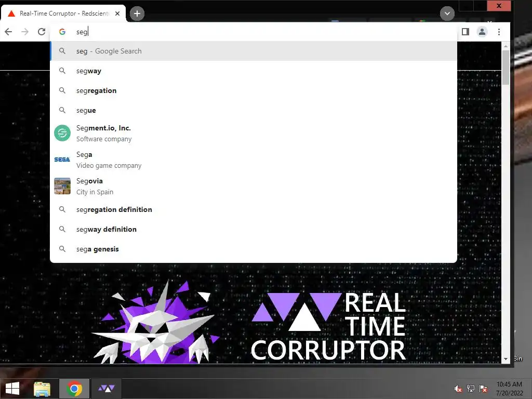Close the Real-Time Corruptor tab
532x399 pixels.
coord(117,14)
